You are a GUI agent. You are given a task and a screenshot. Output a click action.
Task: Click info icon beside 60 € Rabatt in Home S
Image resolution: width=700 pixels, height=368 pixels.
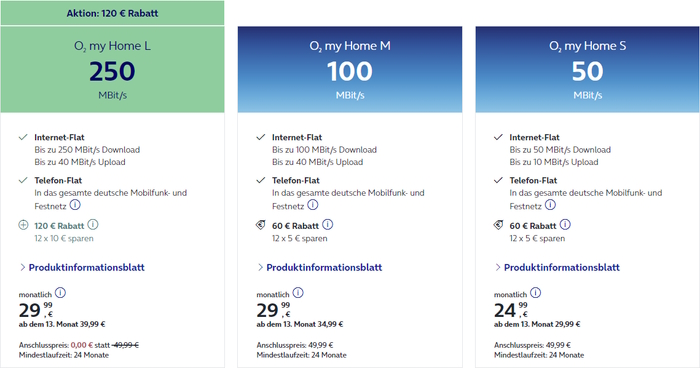point(565,225)
